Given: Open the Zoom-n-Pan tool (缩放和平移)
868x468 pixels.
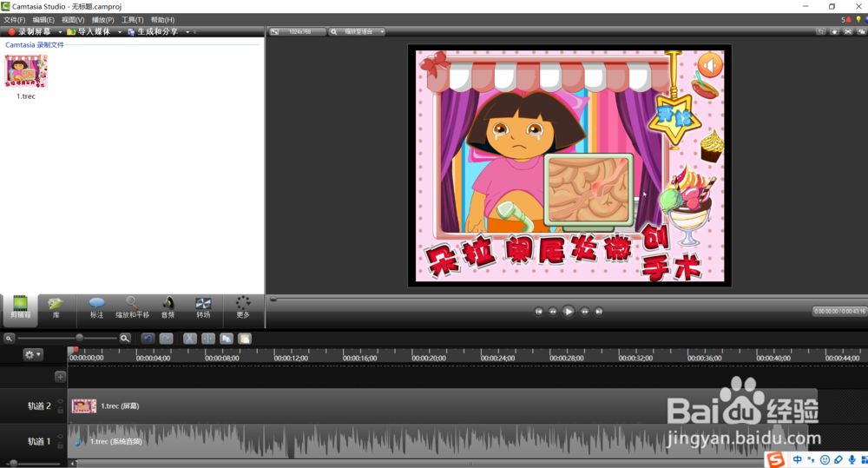Looking at the screenshot, I should (132, 308).
